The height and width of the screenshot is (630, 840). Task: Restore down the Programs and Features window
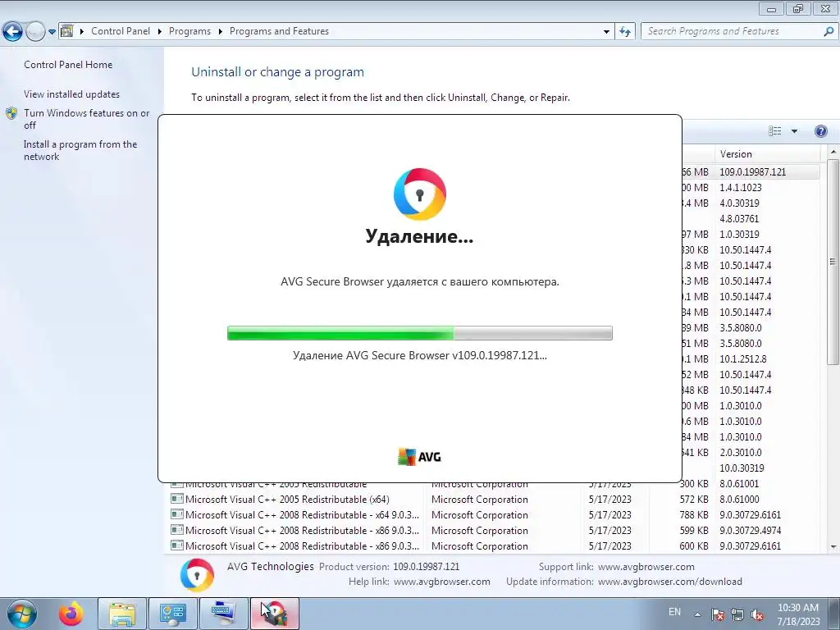coord(798,8)
